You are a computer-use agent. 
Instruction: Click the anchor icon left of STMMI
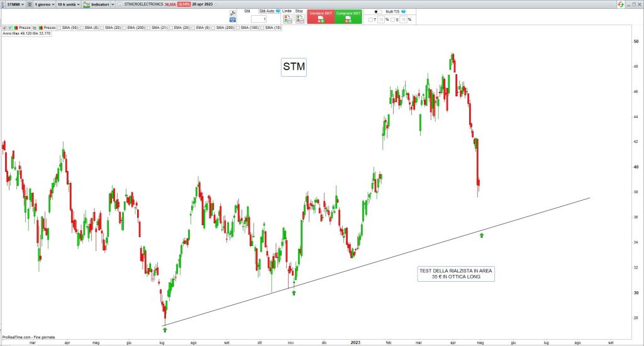3,4
